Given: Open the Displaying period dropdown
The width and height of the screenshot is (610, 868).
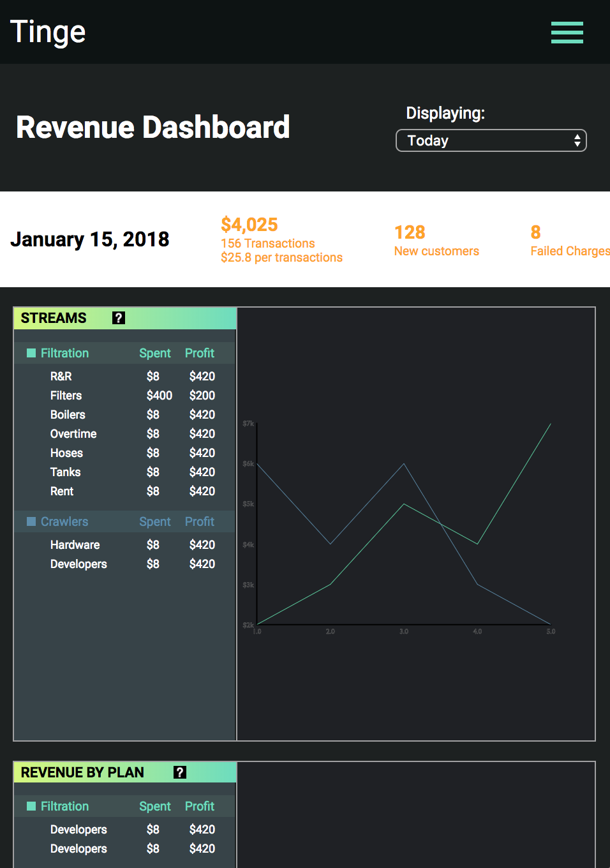Looking at the screenshot, I should [x=491, y=140].
